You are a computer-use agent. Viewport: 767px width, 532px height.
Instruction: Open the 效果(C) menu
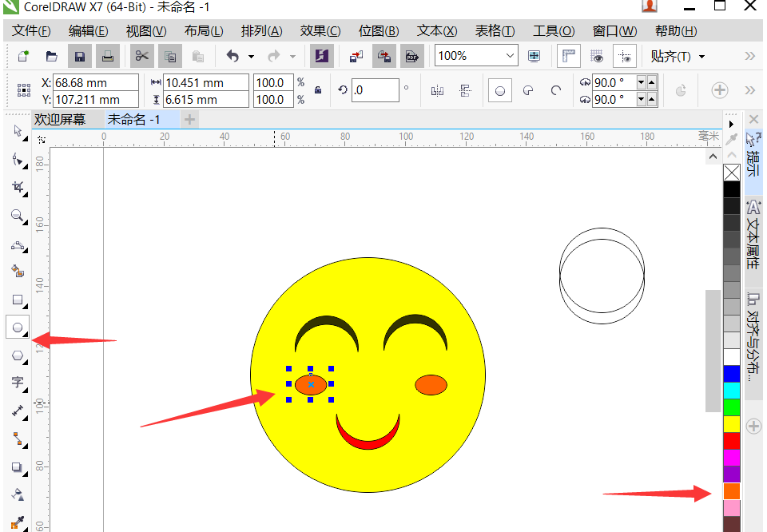tap(320, 31)
